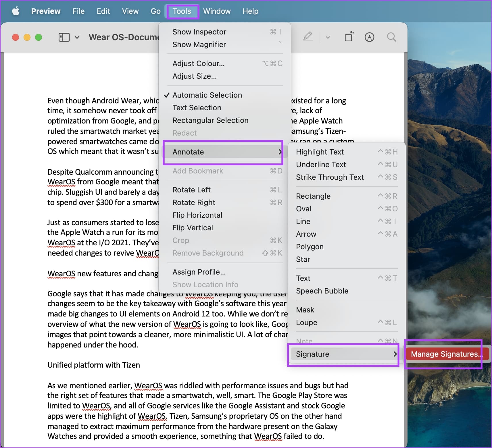Screen dimensions: 492x448
Task: Toggle the checked Automatic Selection option
Action: [x=225, y=95]
